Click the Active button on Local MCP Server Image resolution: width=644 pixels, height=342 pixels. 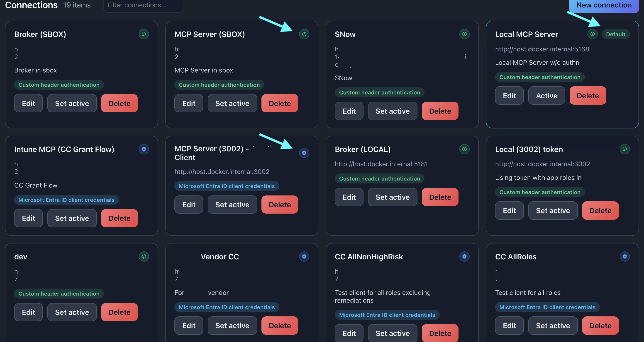(x=546, y=95)
